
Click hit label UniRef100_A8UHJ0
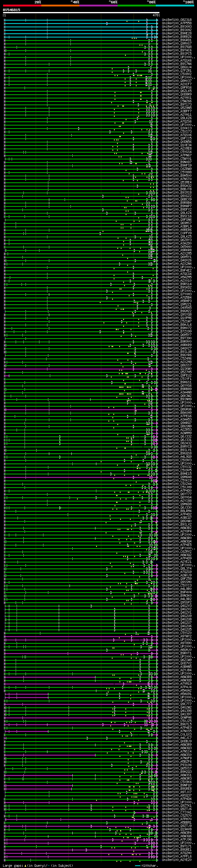[x=177, y=650]
